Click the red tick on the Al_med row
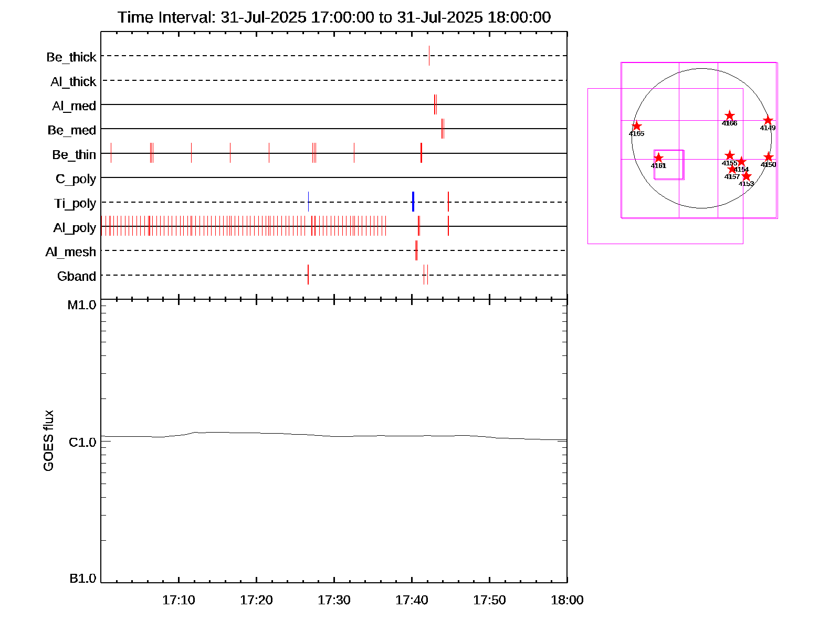 click(x=435, y=104)
